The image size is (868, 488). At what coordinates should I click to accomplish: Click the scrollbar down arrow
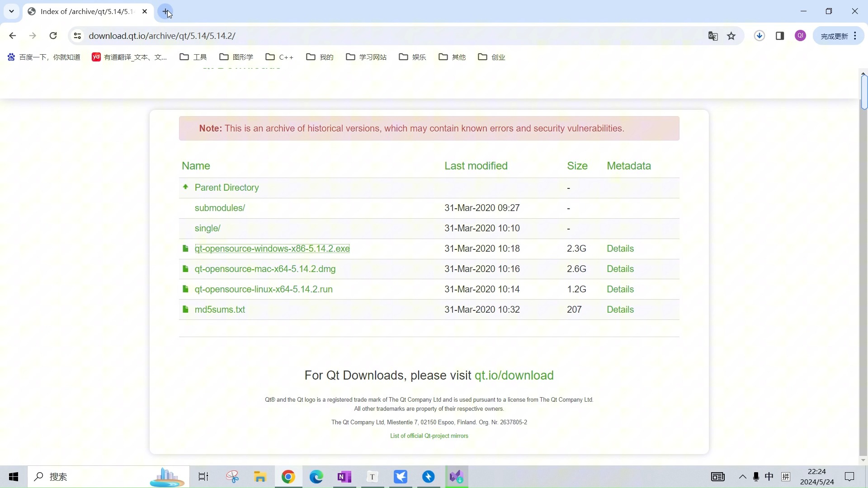pyautogui.click(x=863, y=460)
